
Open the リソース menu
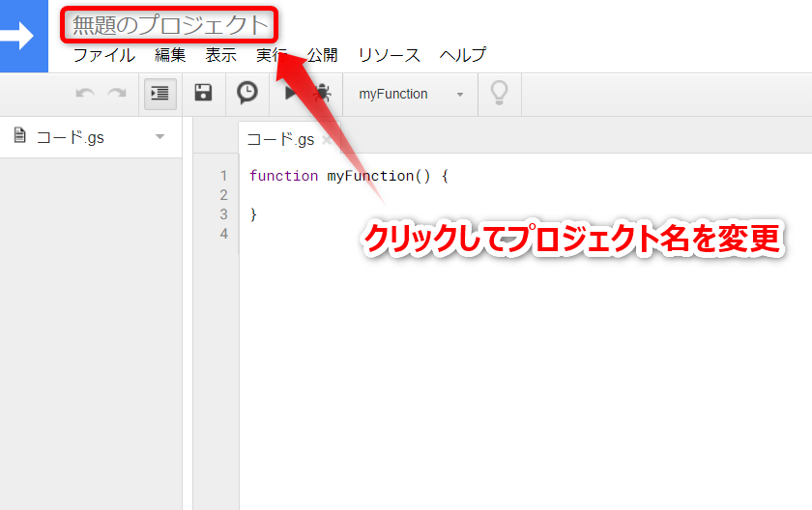(389, 55)
